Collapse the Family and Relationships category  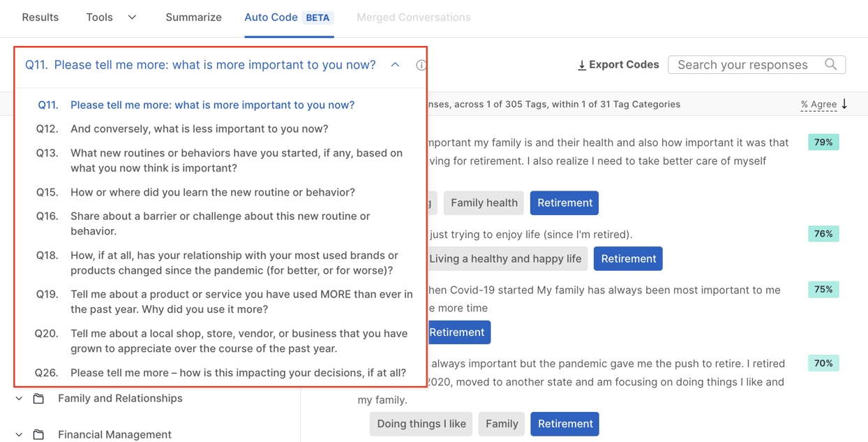(18, 398)
